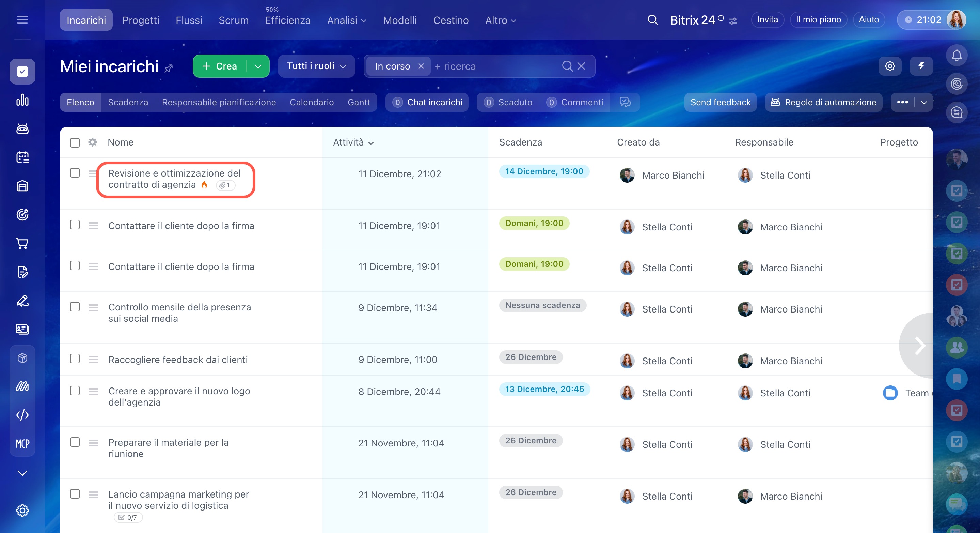
Task: Select all tasks with header checkbox
Action: [x=75, y=143]
